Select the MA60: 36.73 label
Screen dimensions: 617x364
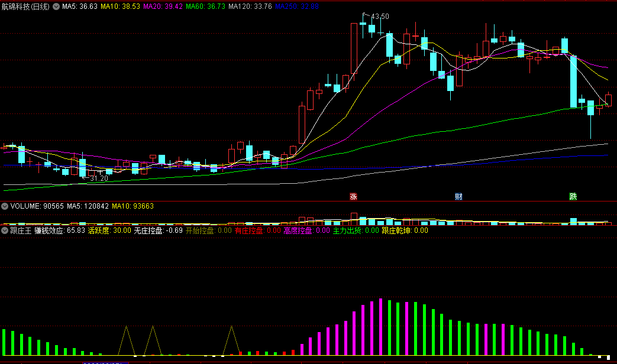tap(205, 6)
